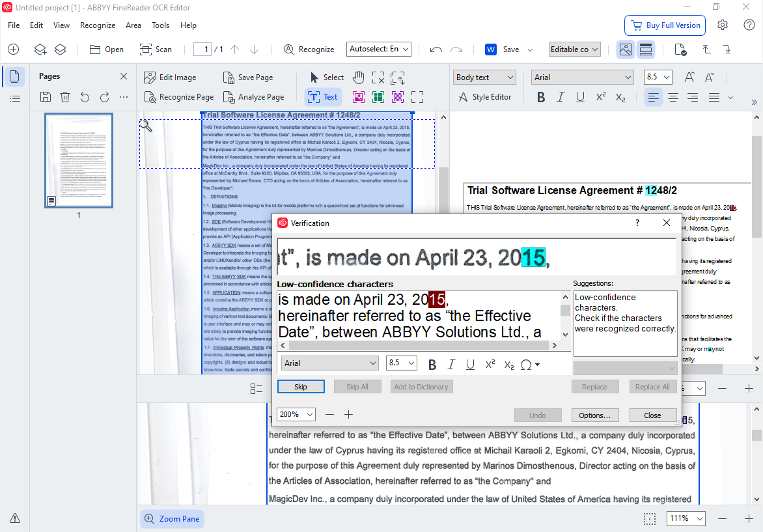Screen dimensions: 763x532
Task: Go to previous page up arrow
Action: (234, 49)
